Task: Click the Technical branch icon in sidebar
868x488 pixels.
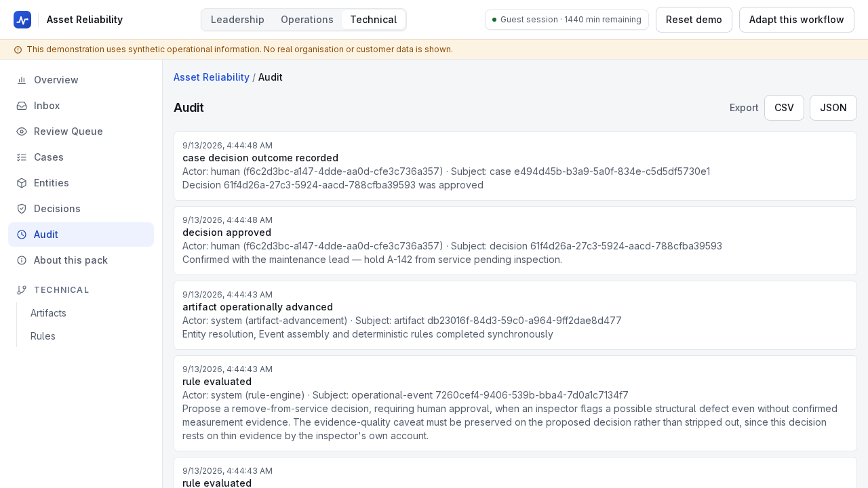Action: (22, 290)
